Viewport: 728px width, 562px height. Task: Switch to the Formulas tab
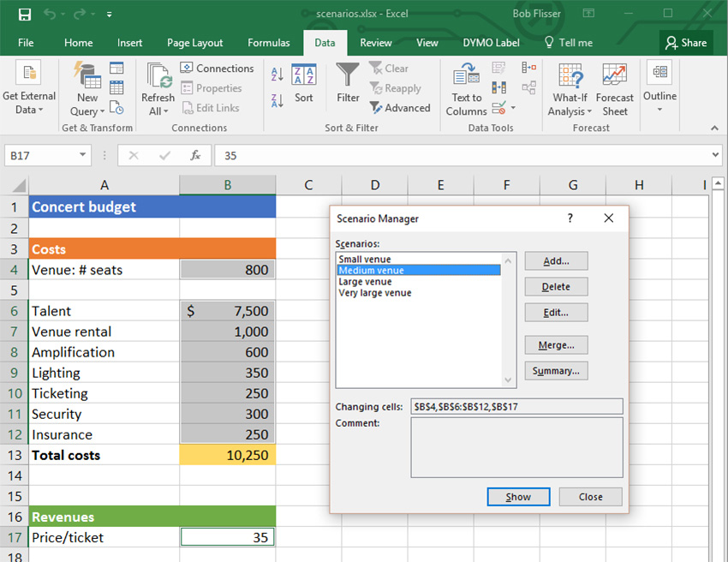pyautogui.click(x=269, y=43)
